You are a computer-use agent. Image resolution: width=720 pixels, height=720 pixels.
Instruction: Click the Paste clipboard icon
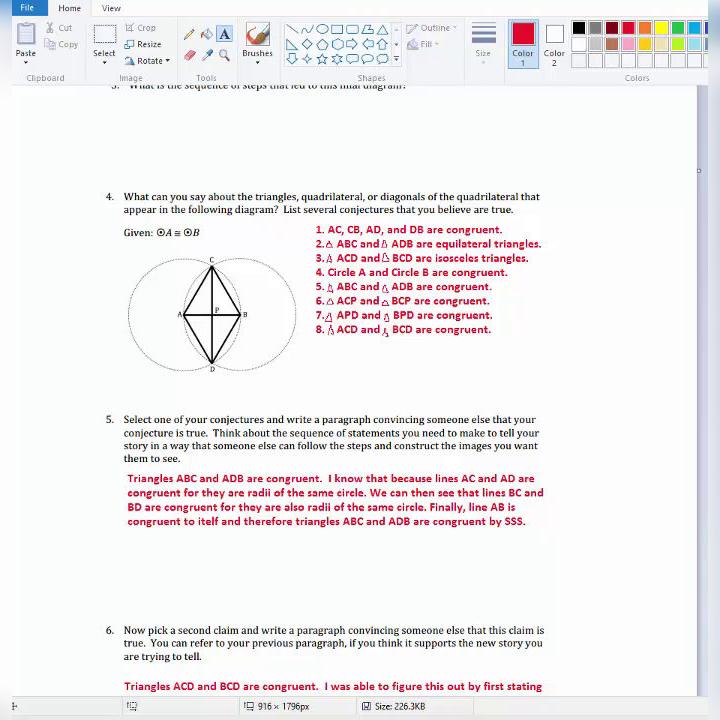click(x=26, y=34)
